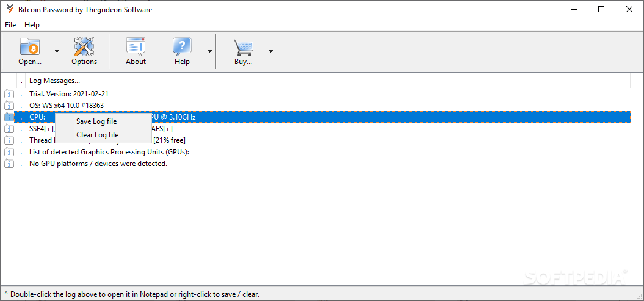Expand the Buy button dropdown arrow
The height and width of the screenshot is (301, 644).
point(270,51)
